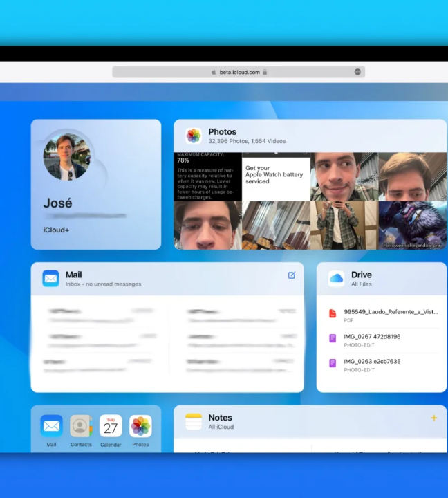Launch Photos from the app grid

click(x=140, y=426)
